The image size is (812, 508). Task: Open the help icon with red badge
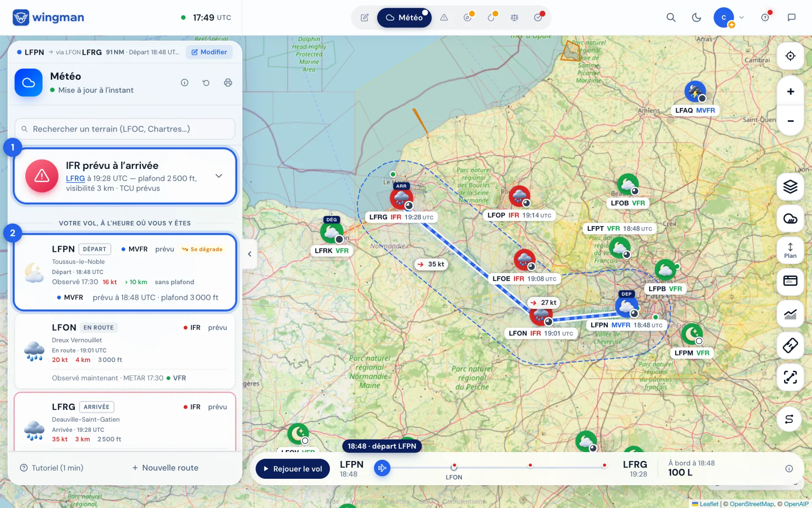[765, 17]
